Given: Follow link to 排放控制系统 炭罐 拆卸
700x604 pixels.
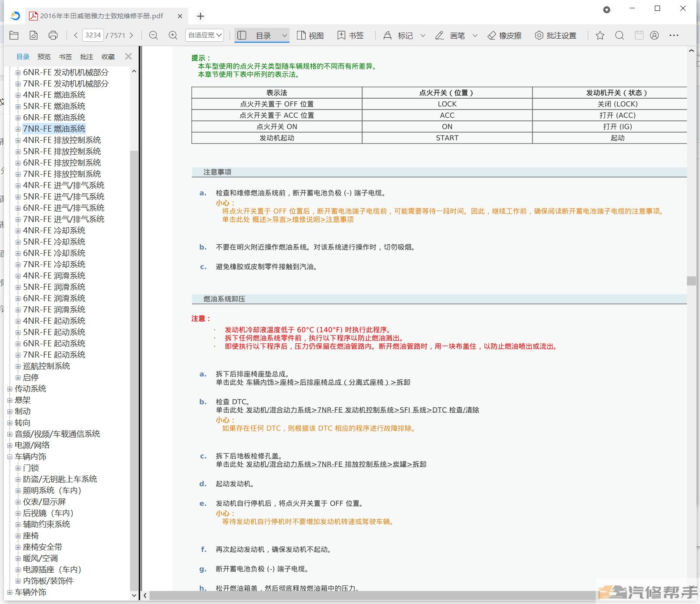Looking at the screenshot, I should (336, 464).
